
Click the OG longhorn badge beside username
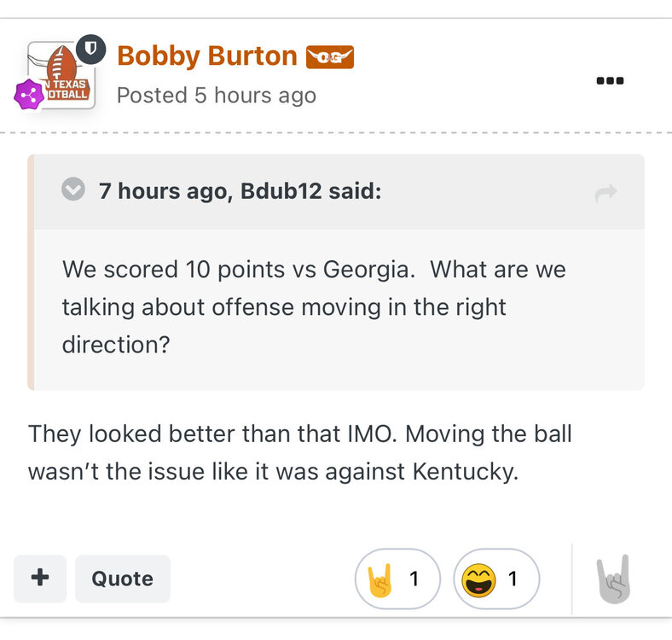click(x=329, y=57)
